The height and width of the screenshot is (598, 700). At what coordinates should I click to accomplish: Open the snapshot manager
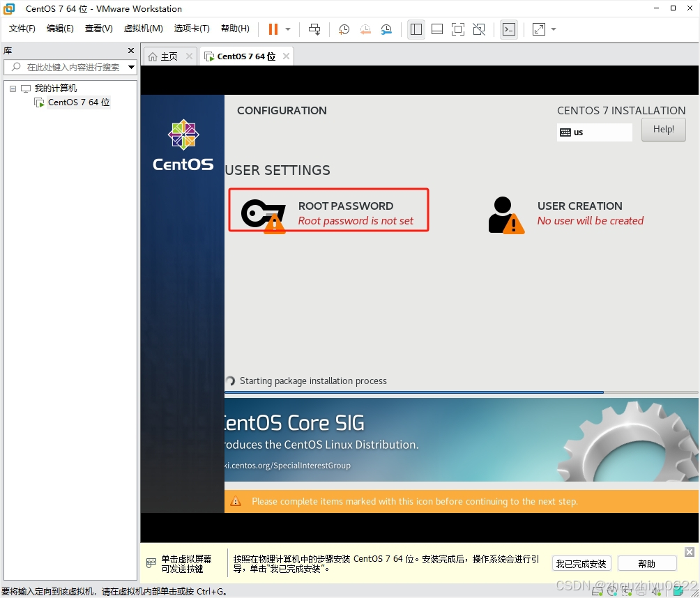(386, 29)
